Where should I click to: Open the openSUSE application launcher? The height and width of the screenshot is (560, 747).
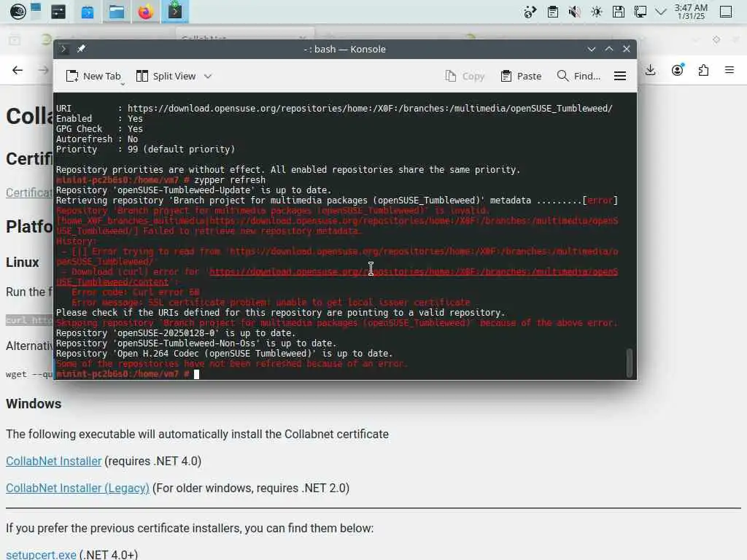pos(18,12)
